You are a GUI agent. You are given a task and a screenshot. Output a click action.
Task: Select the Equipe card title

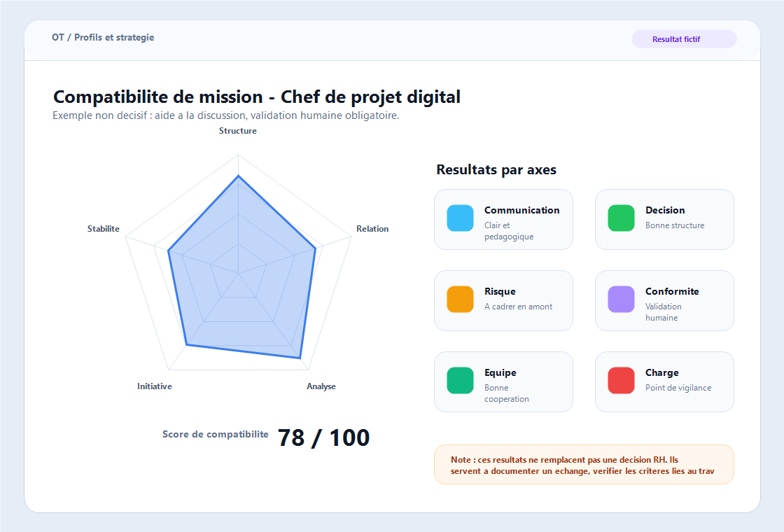(500, 372)
